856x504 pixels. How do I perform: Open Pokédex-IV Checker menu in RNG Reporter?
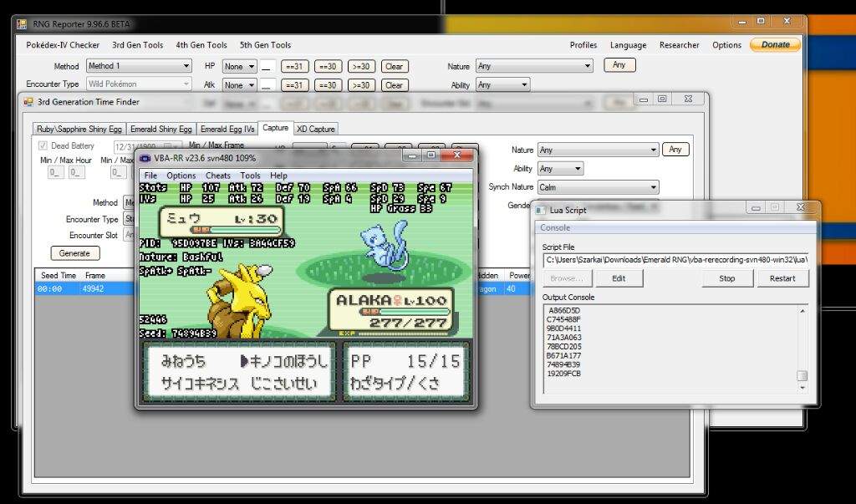(63, 45)
